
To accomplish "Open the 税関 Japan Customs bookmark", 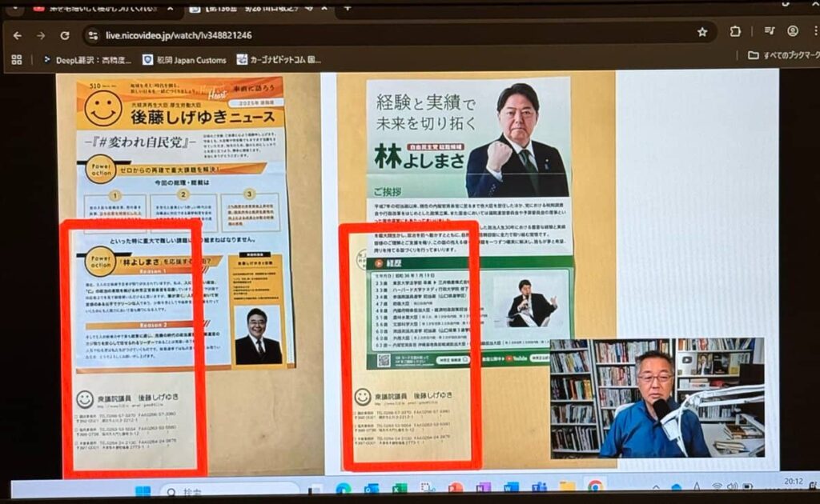I will pyautogui.click(x=185, y=60).
